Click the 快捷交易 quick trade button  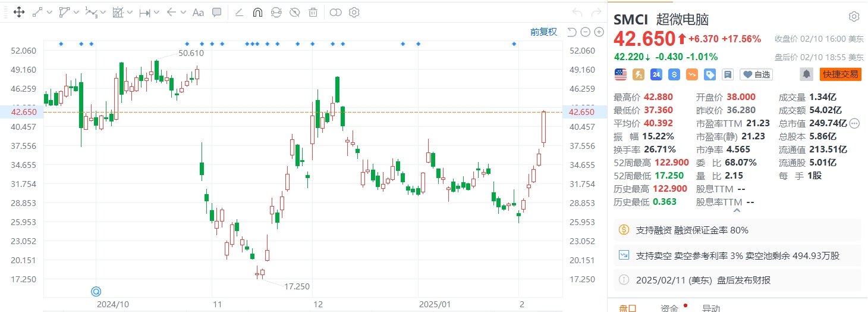[x=841, y=74]
